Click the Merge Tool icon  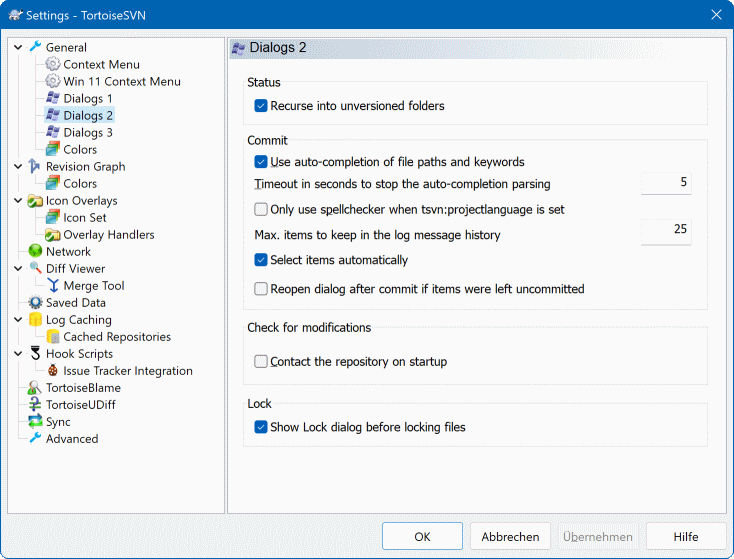53,285
